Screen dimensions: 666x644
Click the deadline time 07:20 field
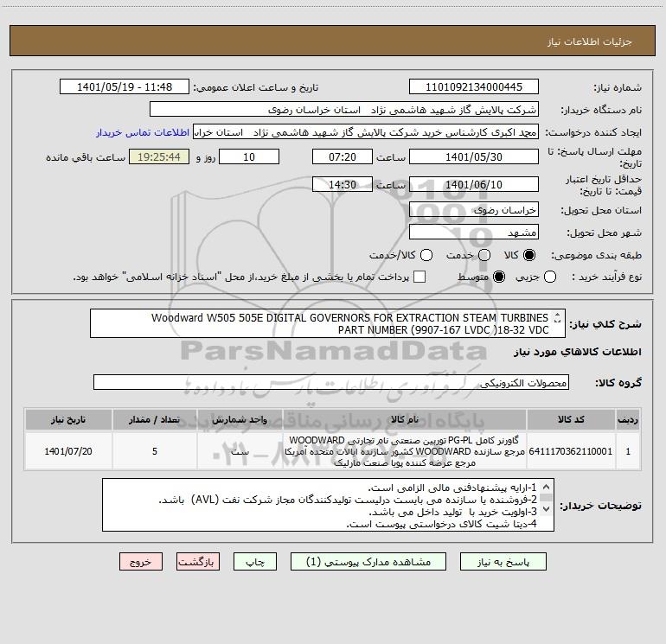(x=343, y=156)
